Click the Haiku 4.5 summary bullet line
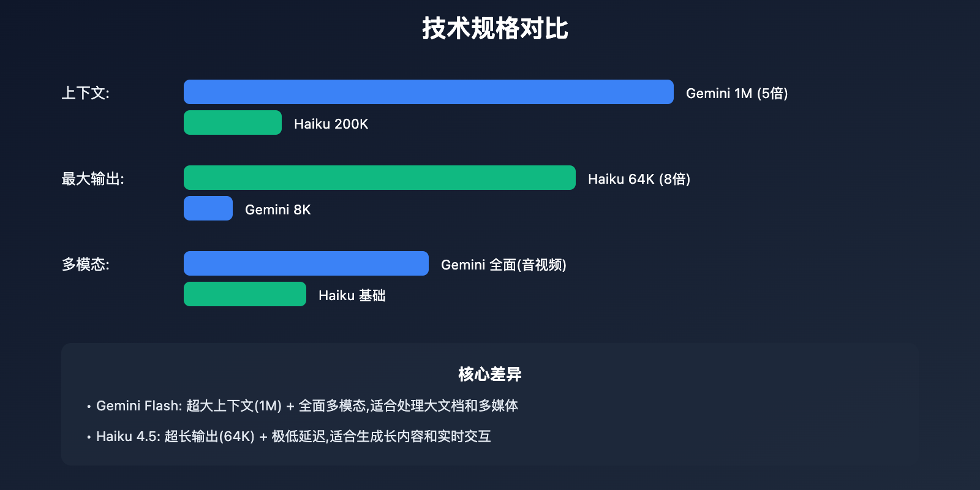The height and width of the screenshot is (490, 980). [x=293, y=436]
